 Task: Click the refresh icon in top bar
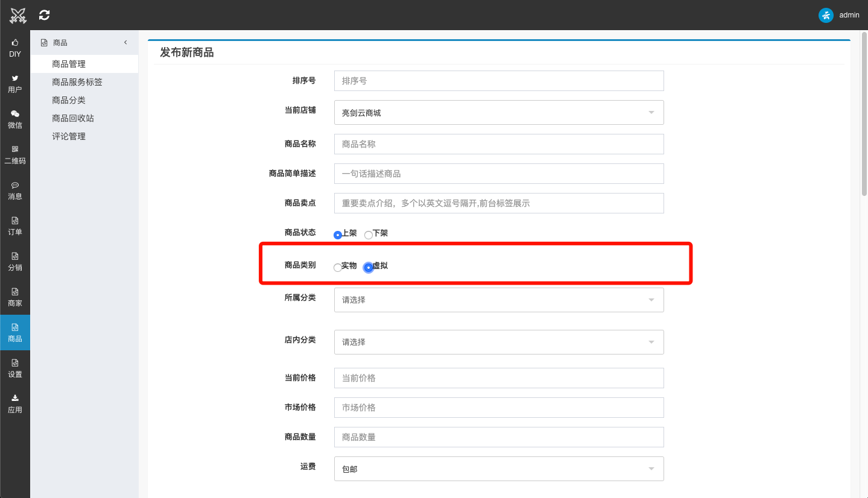pos(44,15)
